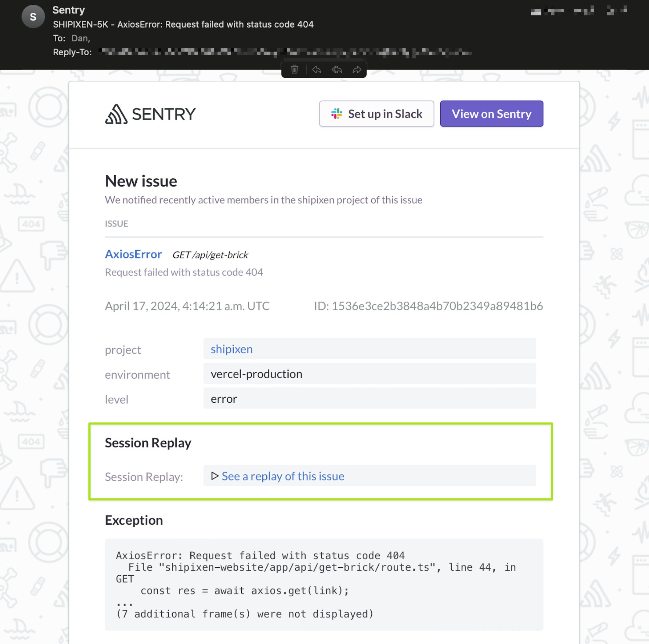This screenshot has width=649, height=644.
Task: Click the reply-all double arrow icon
Action: [337, 69]
